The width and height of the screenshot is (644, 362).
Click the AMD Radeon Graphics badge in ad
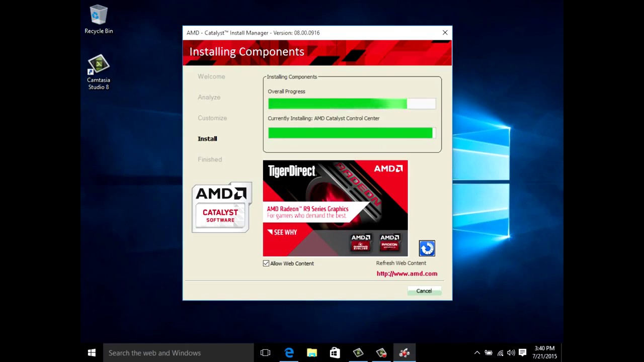(390, 242)
